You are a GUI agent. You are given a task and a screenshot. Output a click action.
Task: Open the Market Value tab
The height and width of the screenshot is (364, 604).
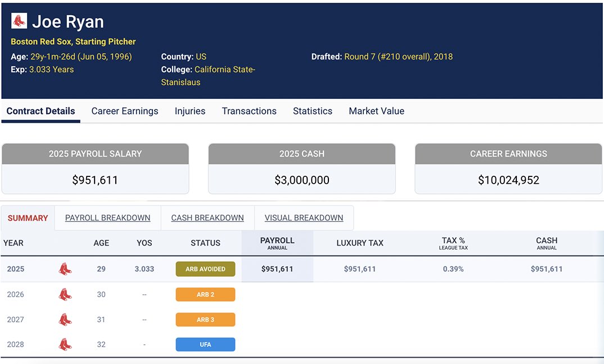376,111
